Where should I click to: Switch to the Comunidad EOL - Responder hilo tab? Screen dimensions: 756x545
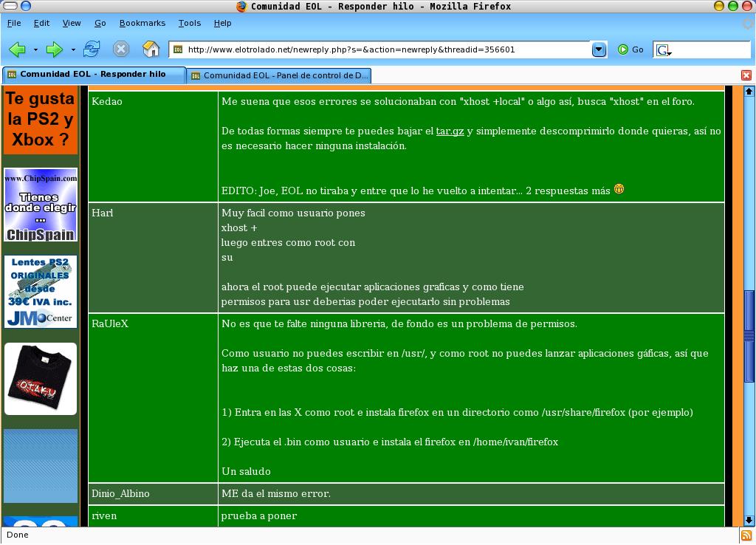pos(94,75)
